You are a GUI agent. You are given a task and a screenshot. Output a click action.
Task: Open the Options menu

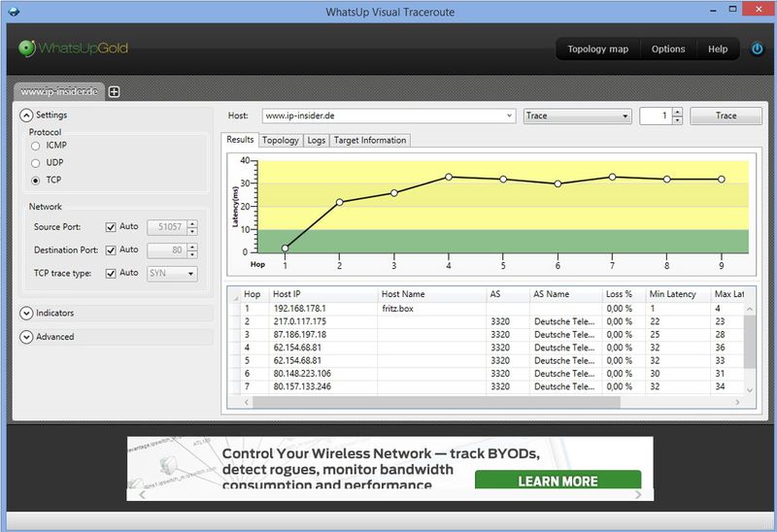pyautogui.click(x=668, y=50)
